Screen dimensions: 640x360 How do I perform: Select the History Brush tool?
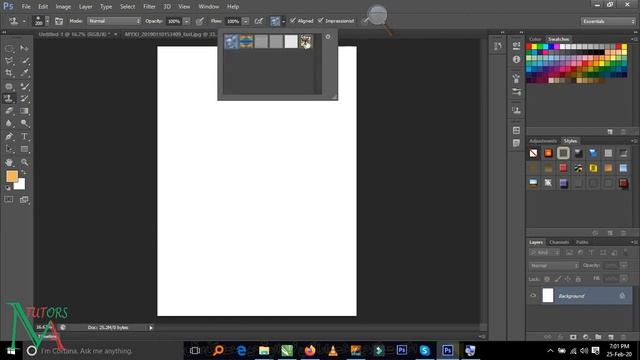[x=24, y=98]
